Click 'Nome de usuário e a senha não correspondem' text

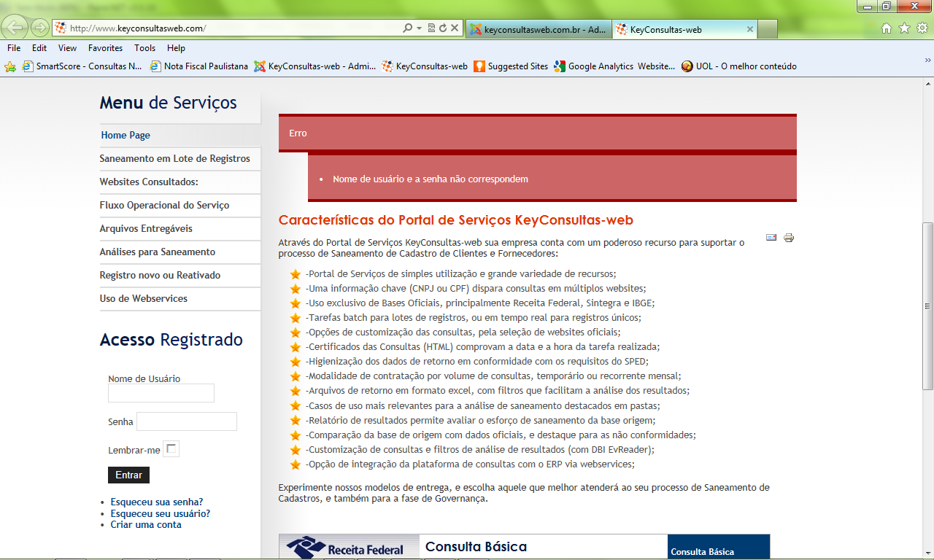(431, 179)
